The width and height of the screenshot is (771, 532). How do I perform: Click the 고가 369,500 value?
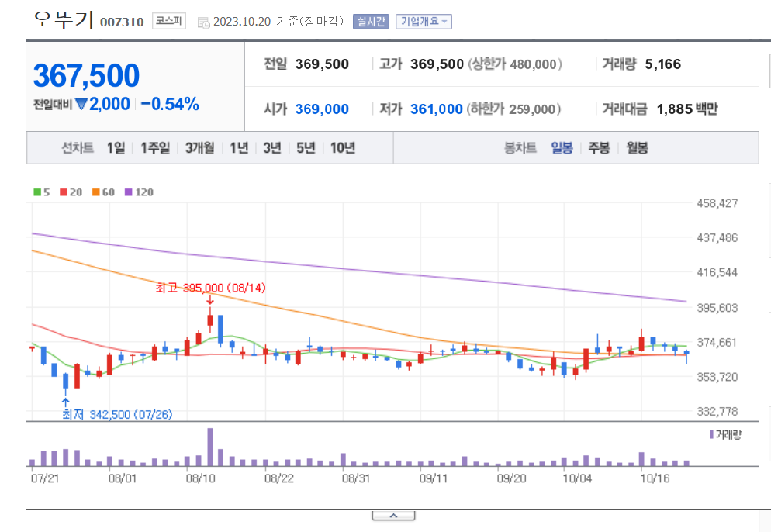coord(437,64)
